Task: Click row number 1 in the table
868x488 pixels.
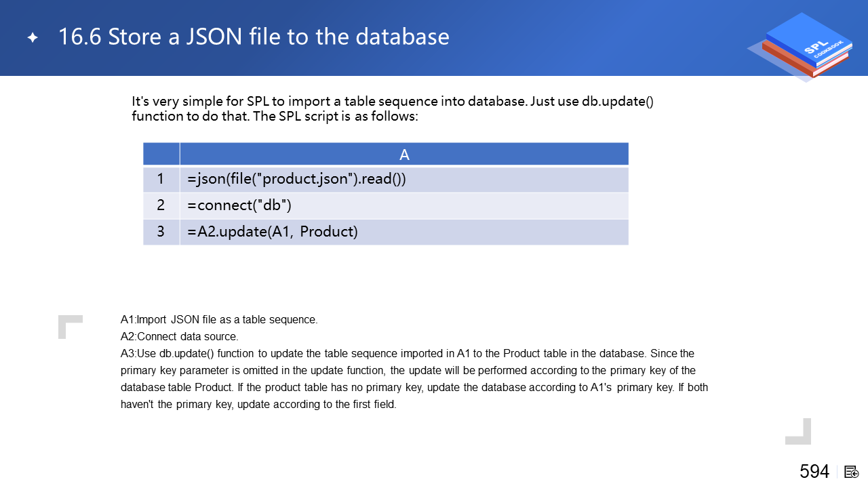Action: pos(161,180)
